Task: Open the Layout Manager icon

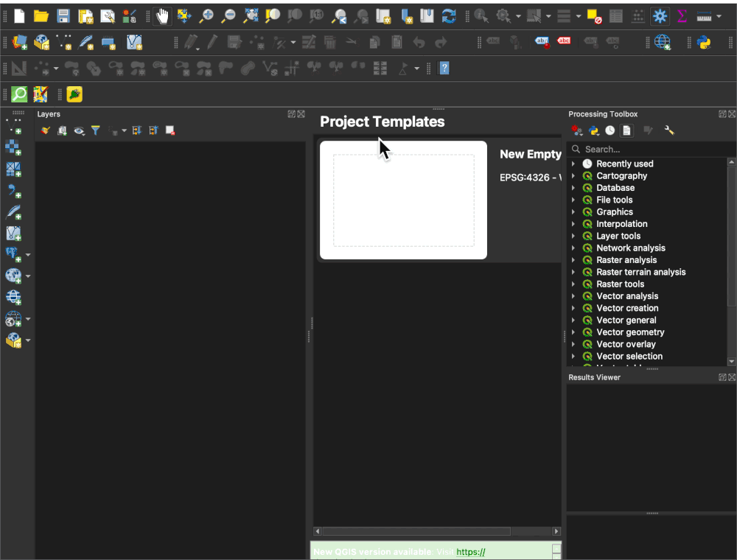Action: coord(108,16)
